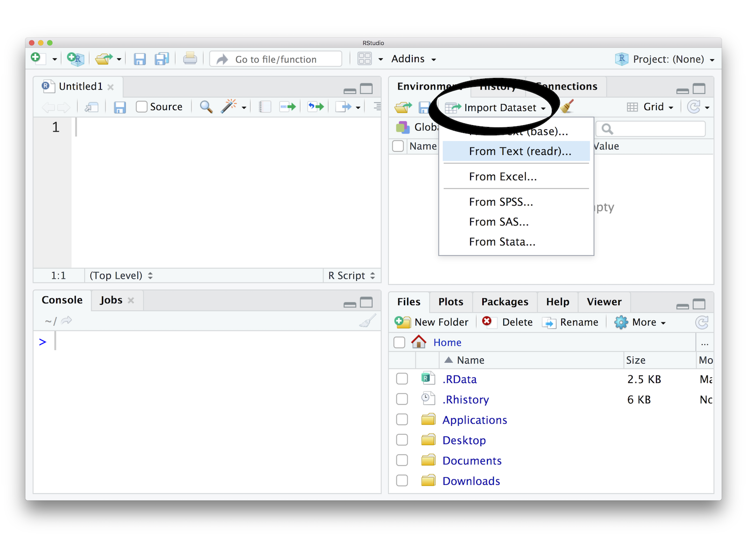Click the print icon in main toolbar
The height and width of the screenshot is (560, 747).
click(x=190, y=59)
